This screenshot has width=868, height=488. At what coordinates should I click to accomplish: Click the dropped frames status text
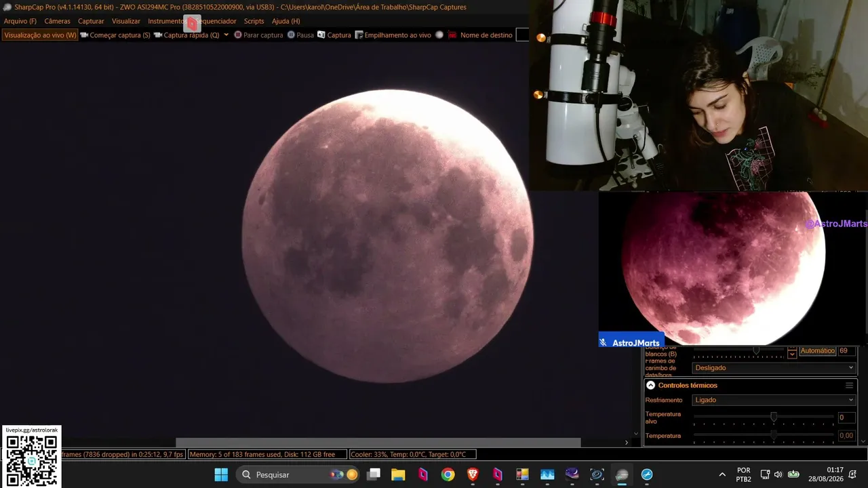click(x=123, y=454)
